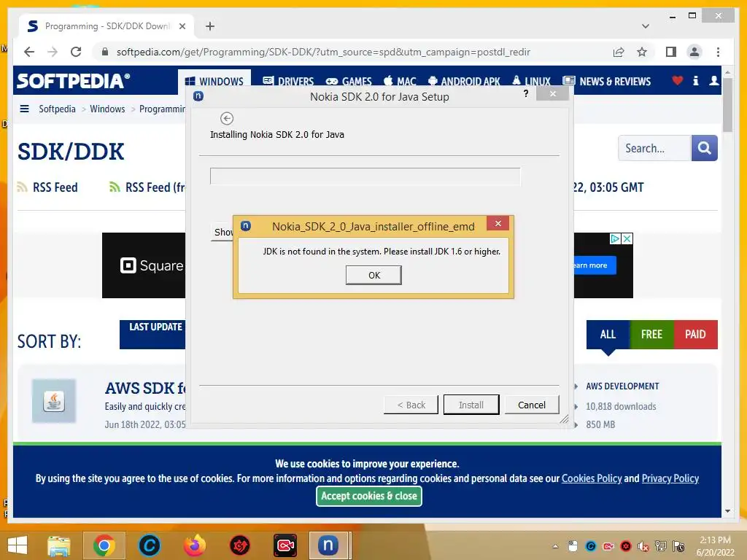Open the Games section
The image size is (747, 560).
click(x=348, y=82)
